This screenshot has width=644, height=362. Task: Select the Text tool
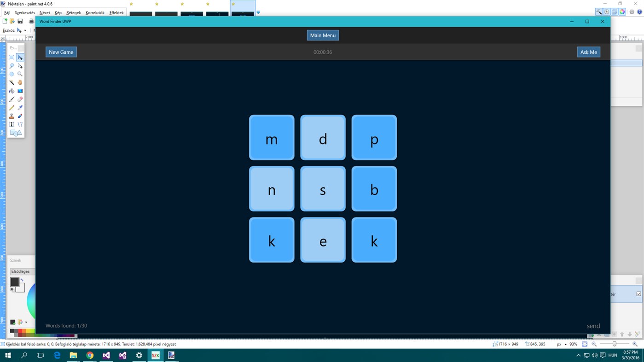pyautogui.click(x=12, y=124)
